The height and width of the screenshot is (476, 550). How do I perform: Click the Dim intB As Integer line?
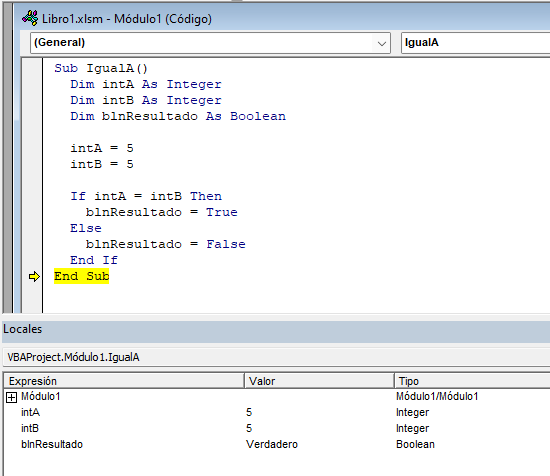[x=146, y=100]
